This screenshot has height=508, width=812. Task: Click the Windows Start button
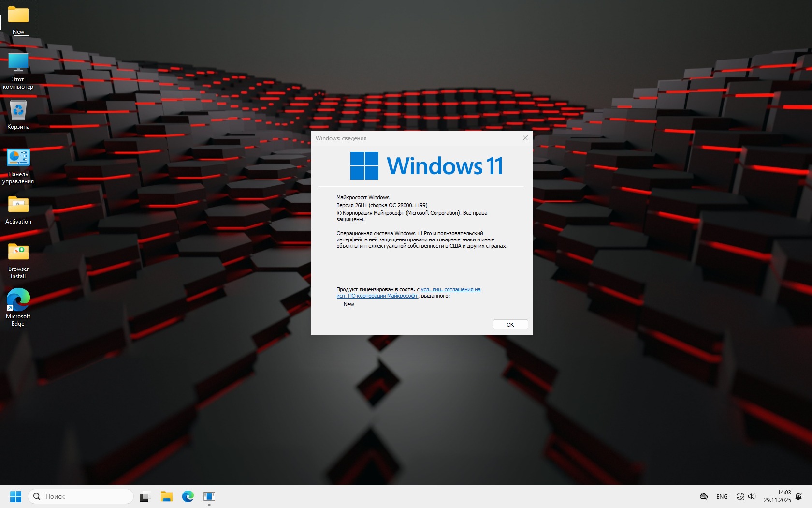[x=15, y=496]
